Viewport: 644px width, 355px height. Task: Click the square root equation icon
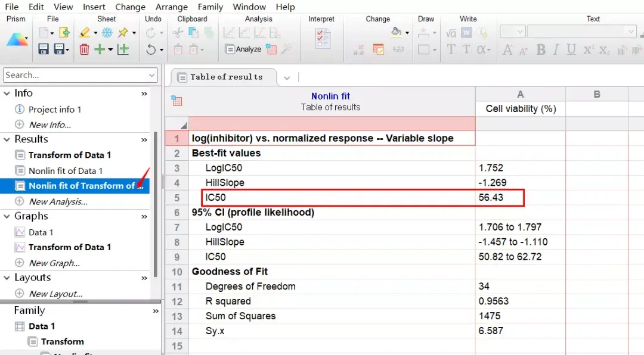451,32
